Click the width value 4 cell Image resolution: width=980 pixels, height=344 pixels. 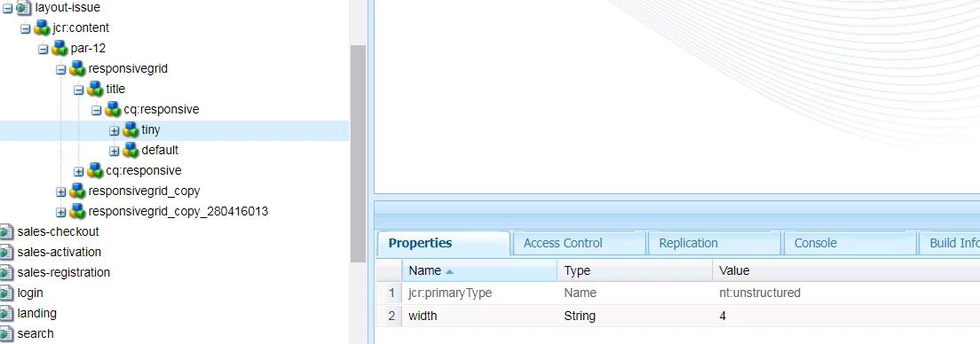(x=846, y=316)
